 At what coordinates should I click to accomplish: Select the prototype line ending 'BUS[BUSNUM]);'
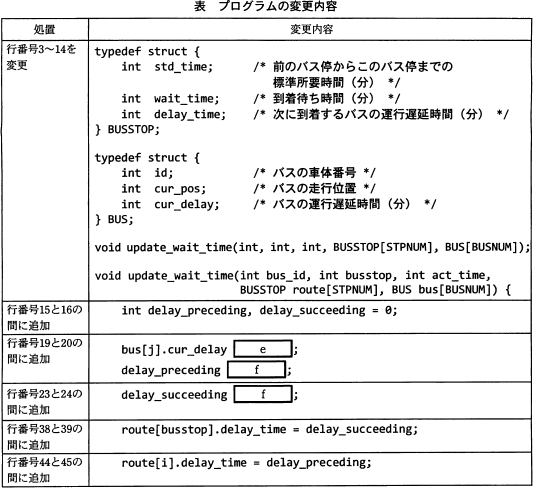312,247
